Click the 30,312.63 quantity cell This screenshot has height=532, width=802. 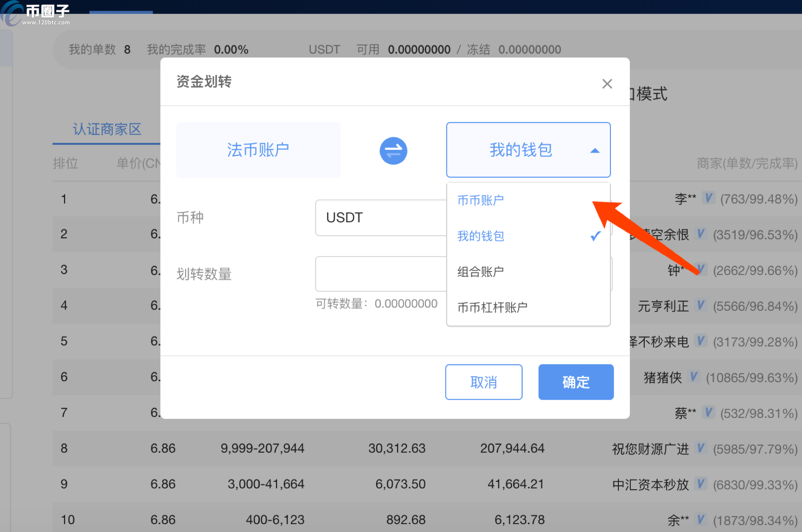pyautogui.click(x=397, y=449)
